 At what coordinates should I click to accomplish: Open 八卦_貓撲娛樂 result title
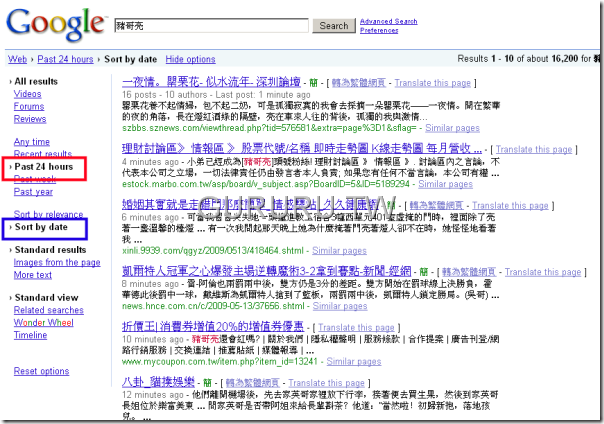tap(158, 382)
